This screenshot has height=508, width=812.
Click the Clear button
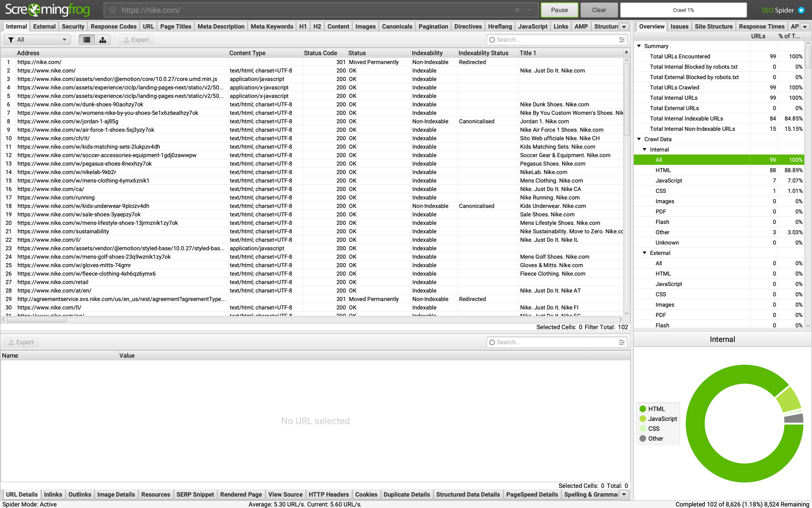click(x=599, y=9)
